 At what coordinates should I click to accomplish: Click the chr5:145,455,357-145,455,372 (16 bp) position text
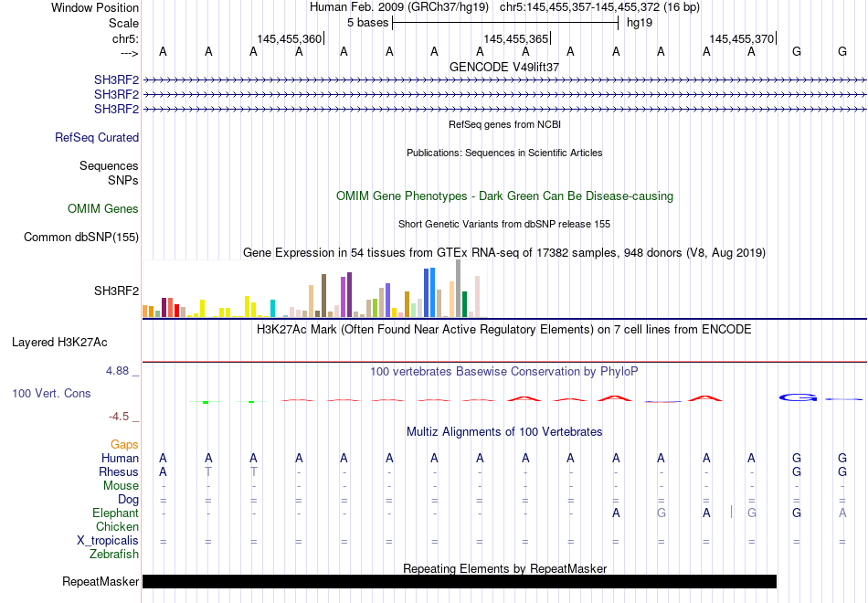[x=599, y=7]
